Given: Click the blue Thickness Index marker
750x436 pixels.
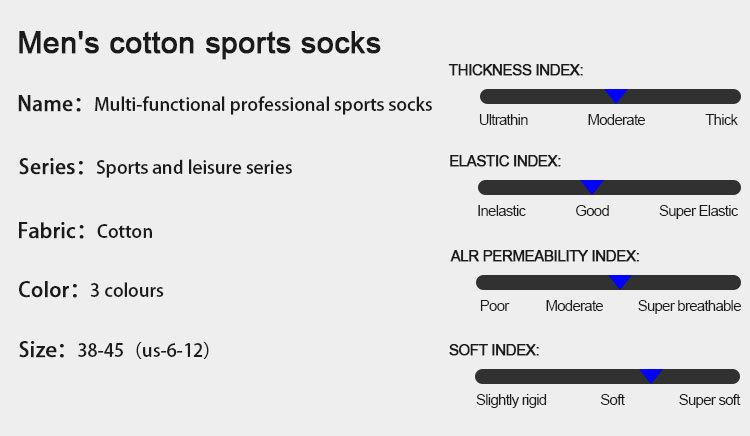Looking at the screenshot, I should [616, 96].
